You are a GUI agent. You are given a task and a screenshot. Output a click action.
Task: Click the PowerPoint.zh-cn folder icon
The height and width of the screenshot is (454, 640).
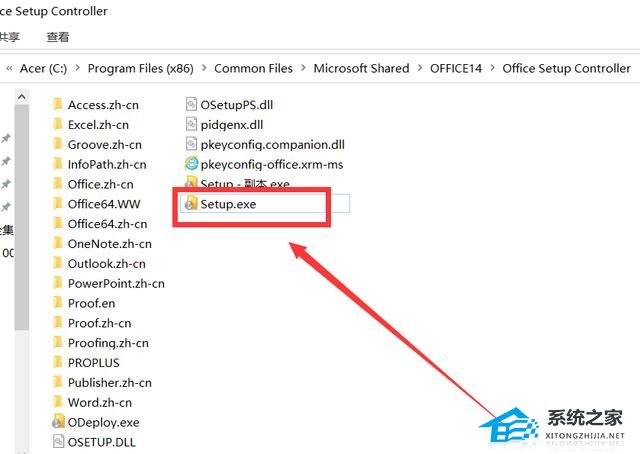coord(58,283)
